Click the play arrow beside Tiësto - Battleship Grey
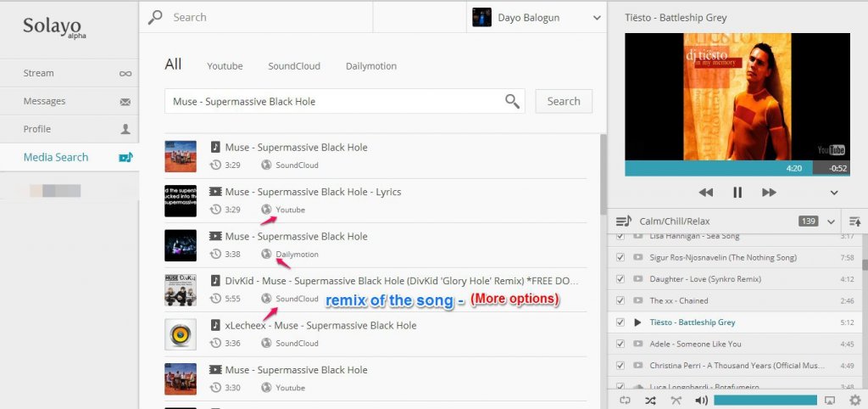Screen dimensions: 868x409 pos(637,322)
